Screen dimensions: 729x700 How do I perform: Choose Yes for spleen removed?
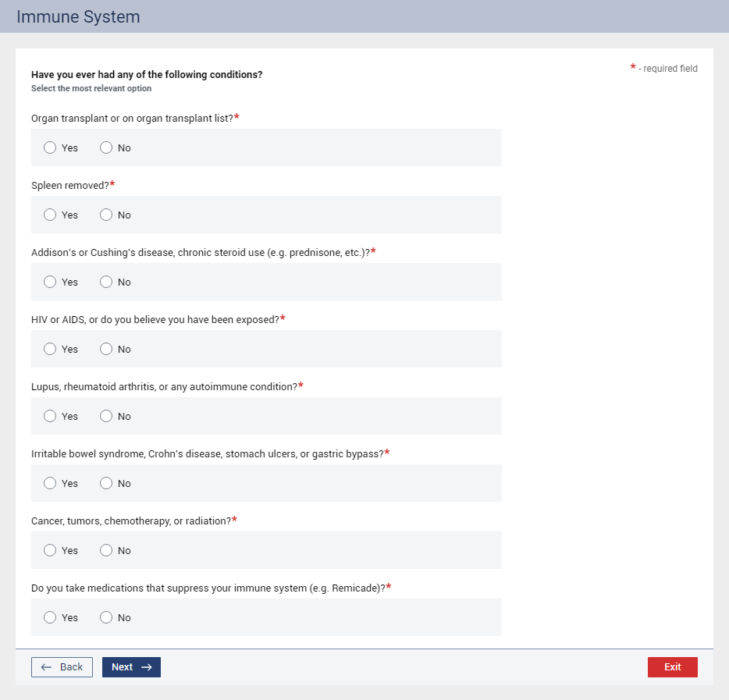click(x=50, y=215)
